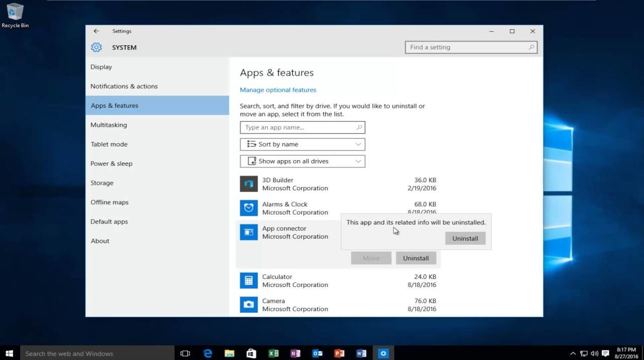
Task: Select the Camera app icon
Action: point(249,305)
